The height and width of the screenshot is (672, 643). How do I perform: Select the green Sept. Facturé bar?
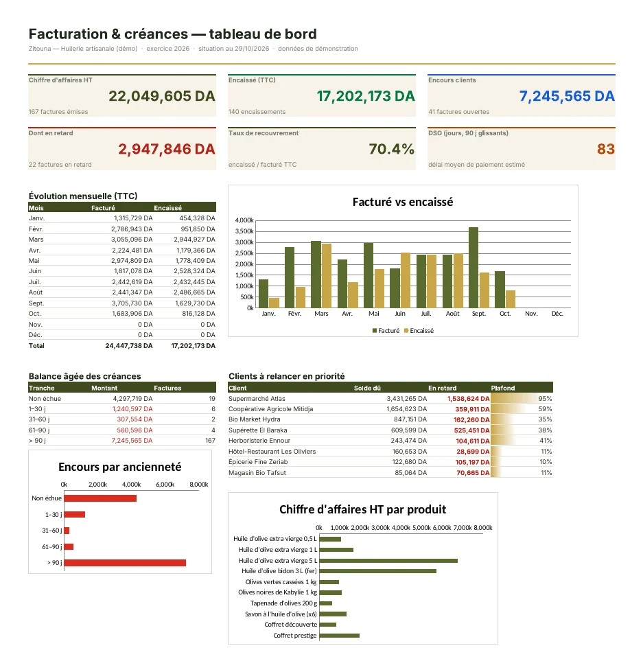coord(474,268)
